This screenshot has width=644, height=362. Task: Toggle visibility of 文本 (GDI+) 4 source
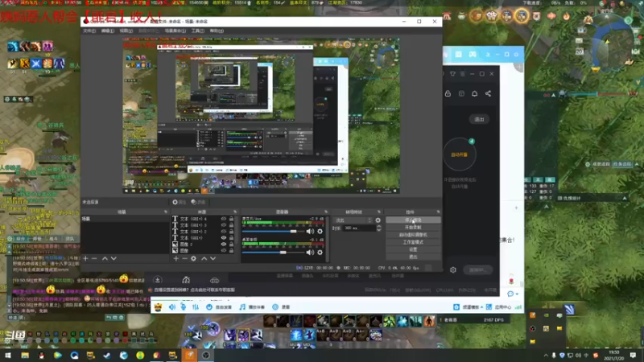(224, 219)
